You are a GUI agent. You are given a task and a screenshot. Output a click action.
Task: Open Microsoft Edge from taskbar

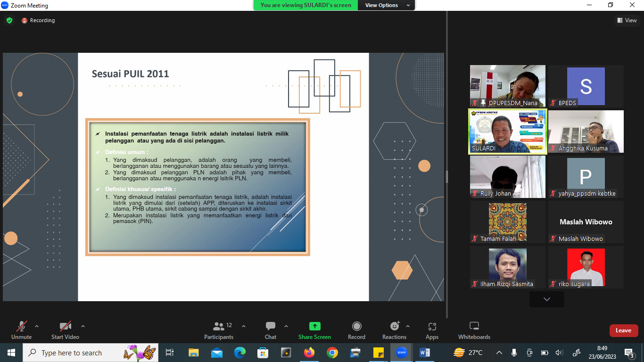(x=240, y=353)
